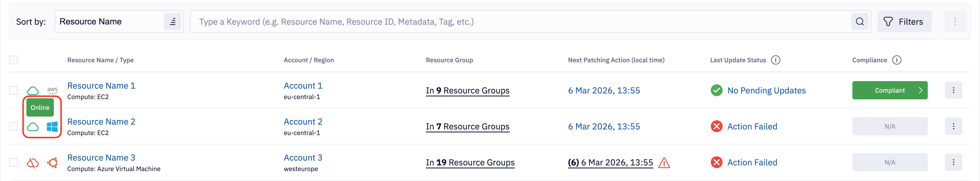Viewport: 980px width, 181px height.
Task: Open the Sort by Resource Name dropdown
Action: click(110, 22)
